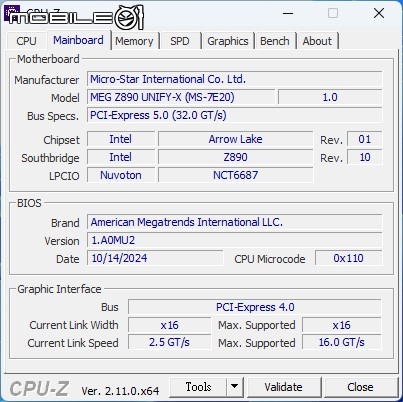The image size is (403, 402).
Task: Click the chipset revision 01 value
Action: tap(365, 139)
